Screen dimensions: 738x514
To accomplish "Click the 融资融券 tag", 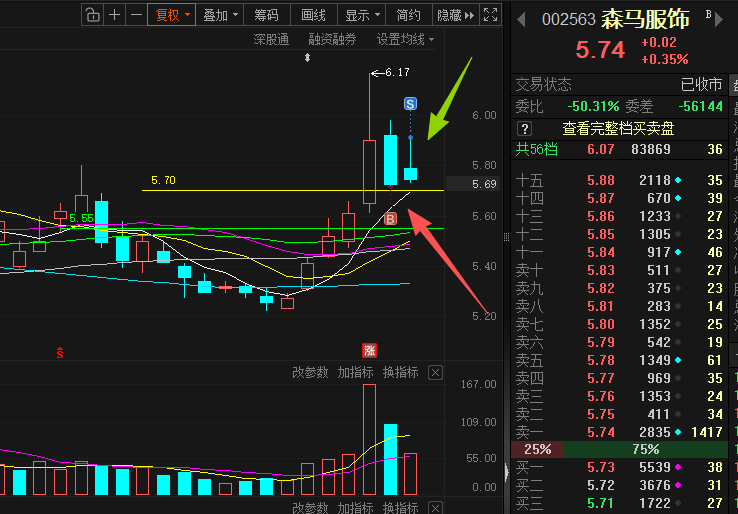I will 332,40.
